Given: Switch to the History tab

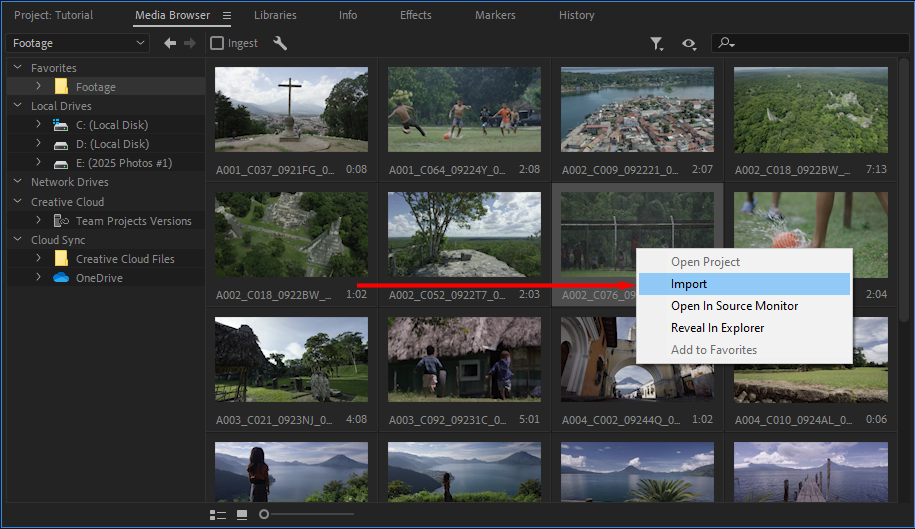Looking at the screenshot, I should click(x=577, y=15).
